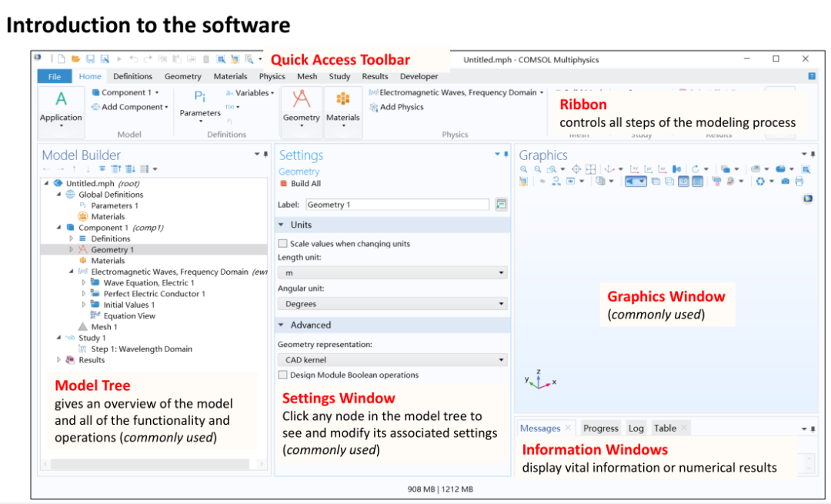This screenshot has height=504, width=831.
Task: Click the Developer ribbon tab
Action: point(419,76)
